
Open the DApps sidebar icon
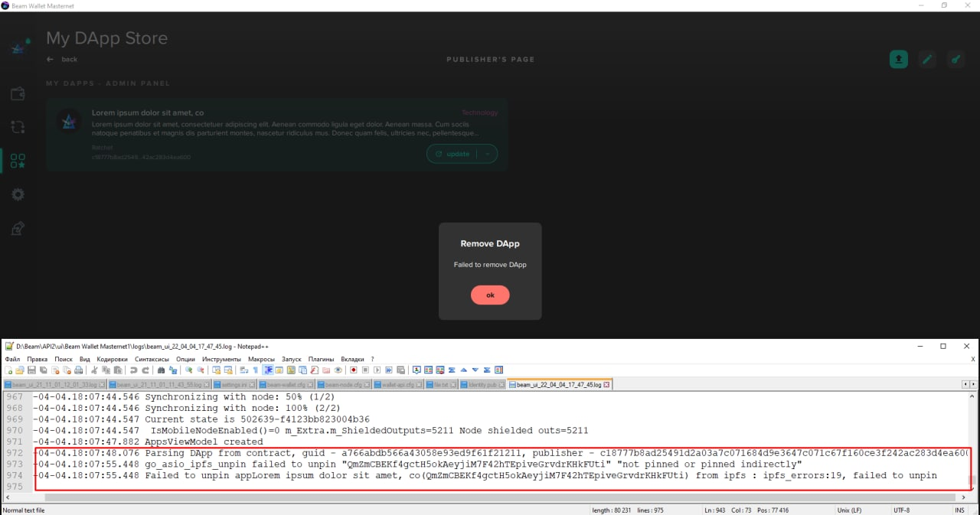pyautogui.click(x=18, y=161)
